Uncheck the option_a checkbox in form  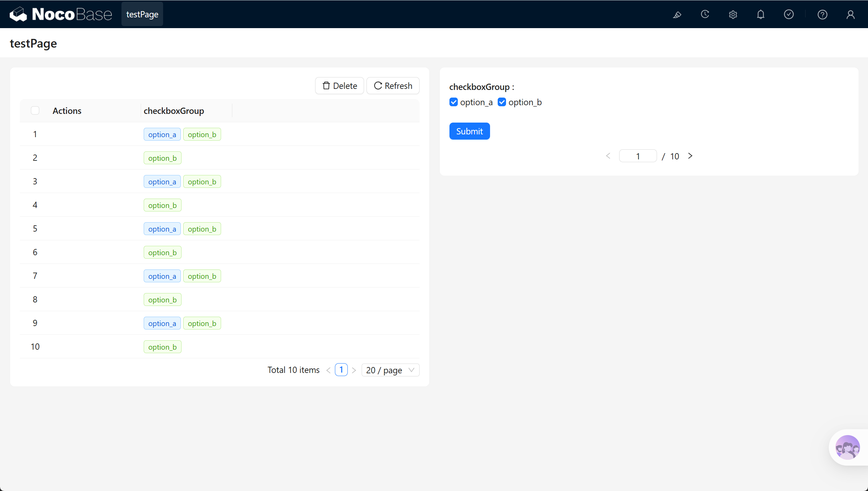(453, 102)
